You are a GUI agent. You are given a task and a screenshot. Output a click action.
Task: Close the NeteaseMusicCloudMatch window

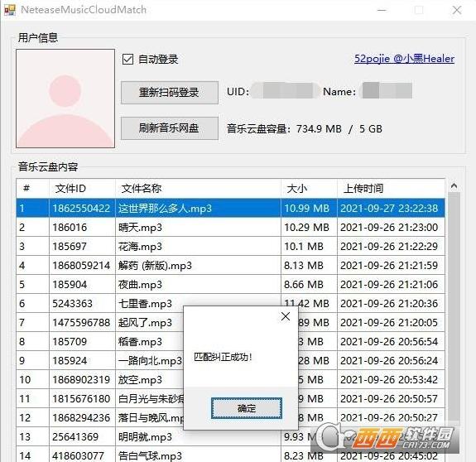tap(457, 10)
